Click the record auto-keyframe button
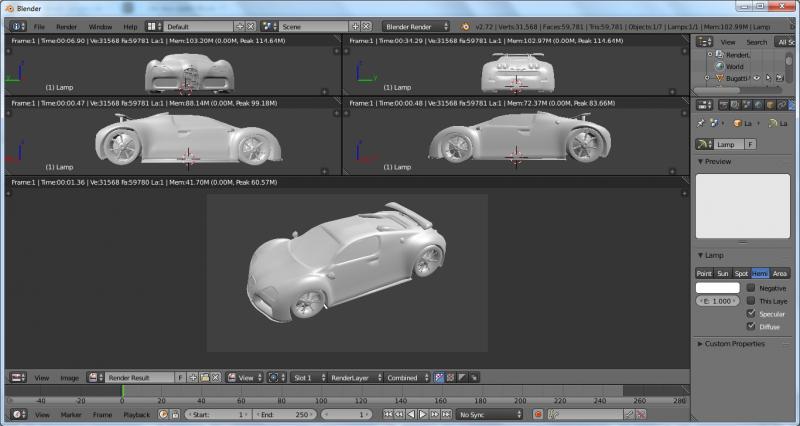 point(537,414)
